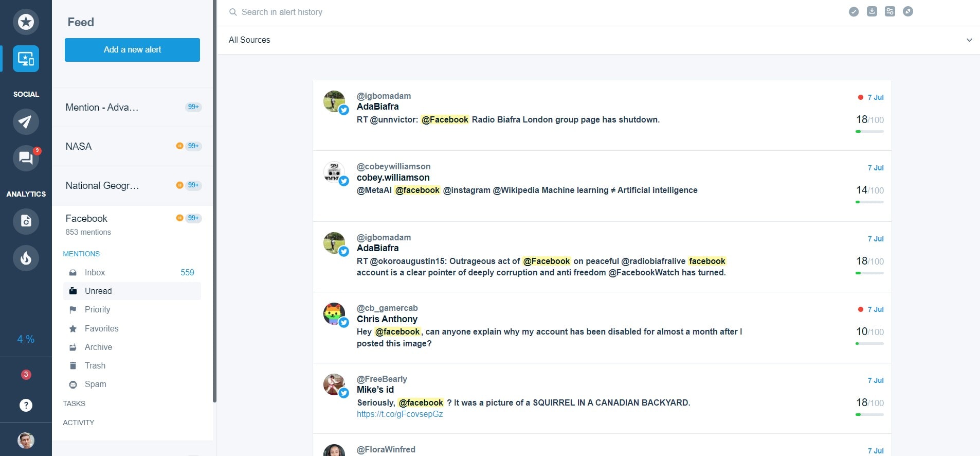The height and width of the screenshot is (456, 980).
Task: Click the "14/100" score value
Action: pyautogui.click(x=870, y=190)
